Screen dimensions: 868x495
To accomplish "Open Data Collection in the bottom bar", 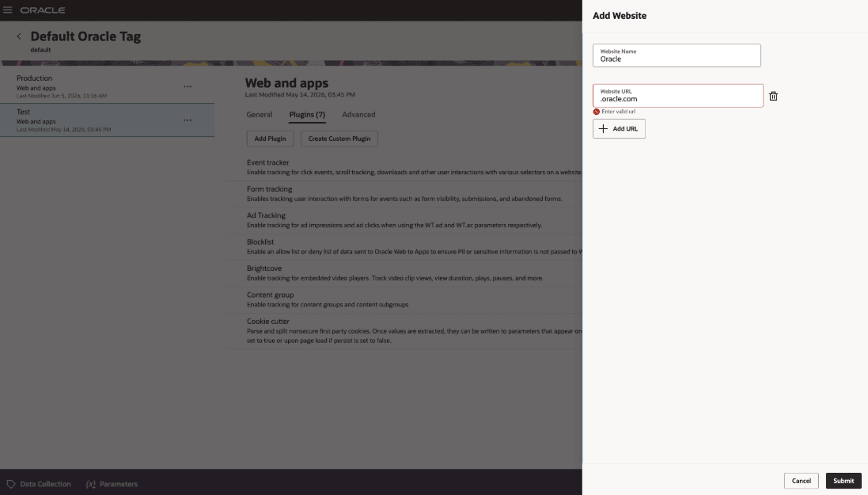I will click(x=39, y=484).
